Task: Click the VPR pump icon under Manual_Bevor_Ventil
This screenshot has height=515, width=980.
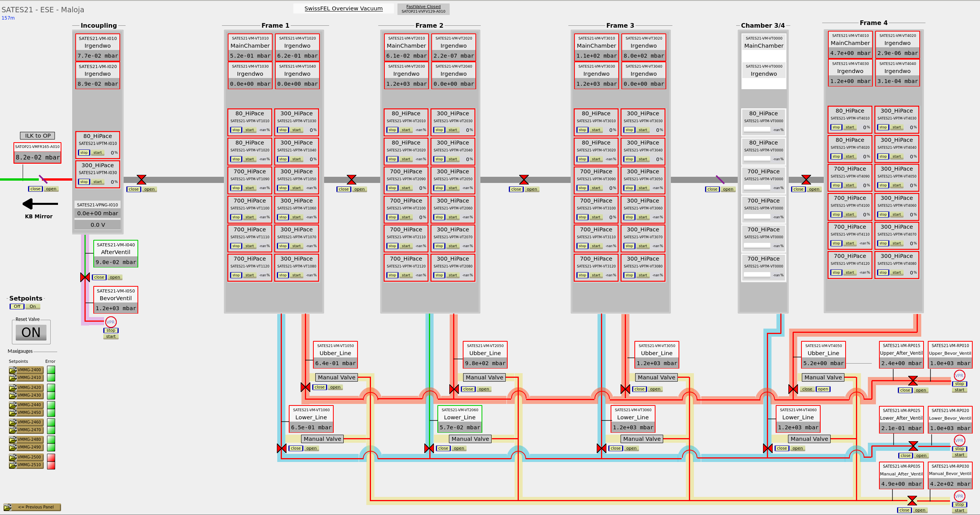Action: [x=959, y=496]
